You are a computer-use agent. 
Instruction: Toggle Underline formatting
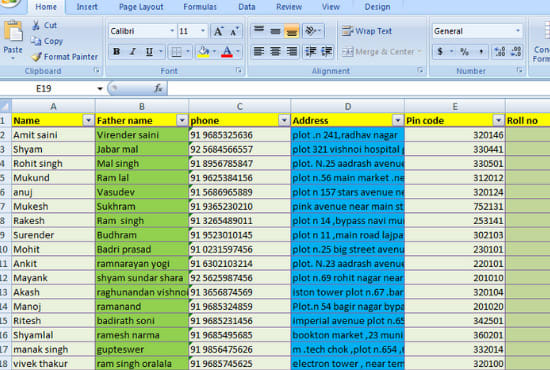pyautogui.click(x=149, y=52)
